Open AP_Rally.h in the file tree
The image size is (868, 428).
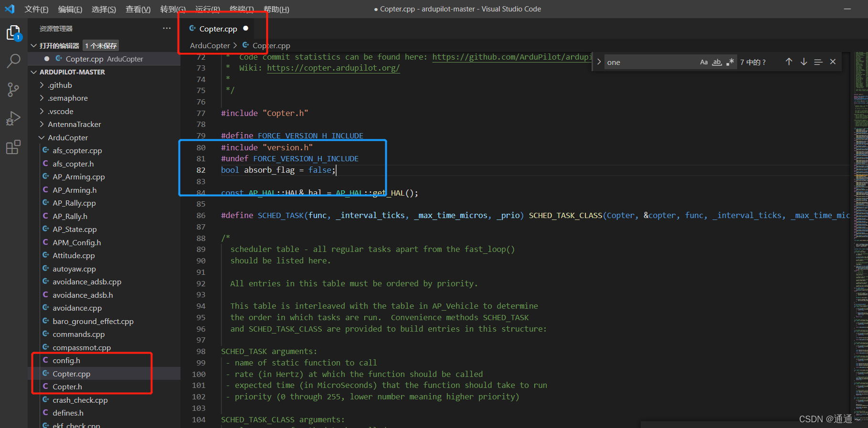point(104,216)
